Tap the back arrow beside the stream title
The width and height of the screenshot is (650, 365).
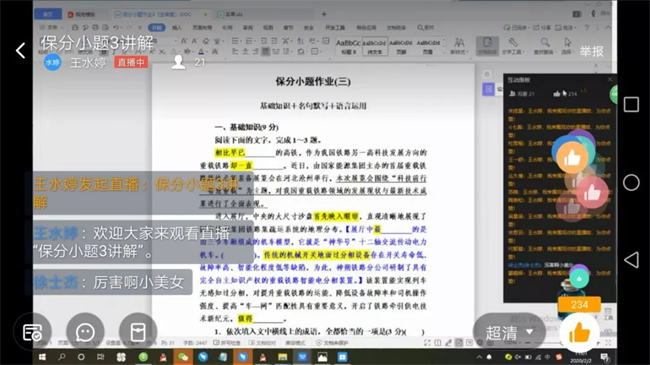[20, 51]
